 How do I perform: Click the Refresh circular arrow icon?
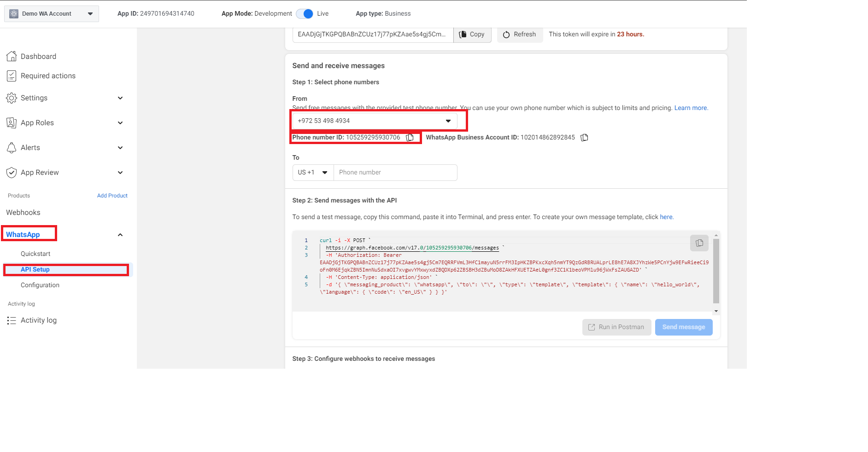(506, 35)
